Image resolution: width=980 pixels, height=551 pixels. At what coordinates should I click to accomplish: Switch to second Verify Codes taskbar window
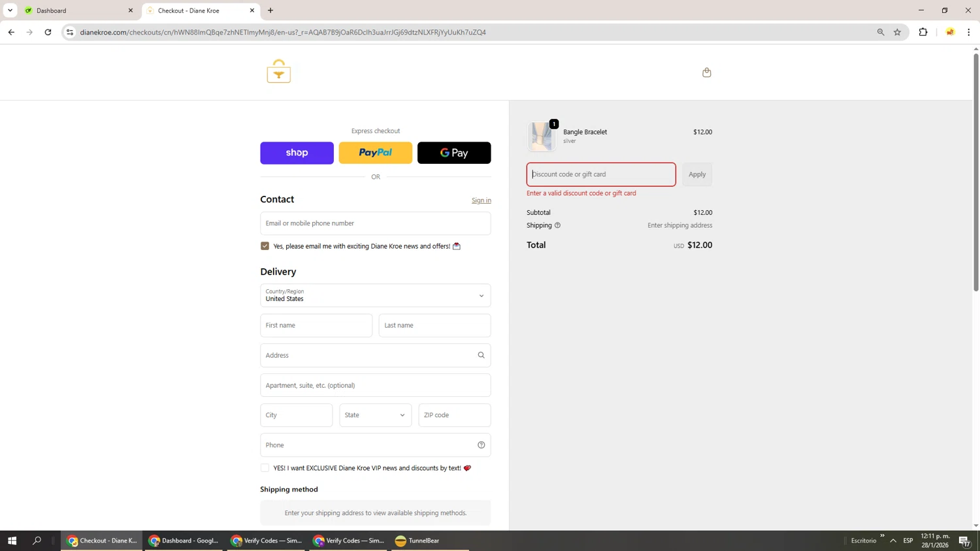click(x=348, y=541)
